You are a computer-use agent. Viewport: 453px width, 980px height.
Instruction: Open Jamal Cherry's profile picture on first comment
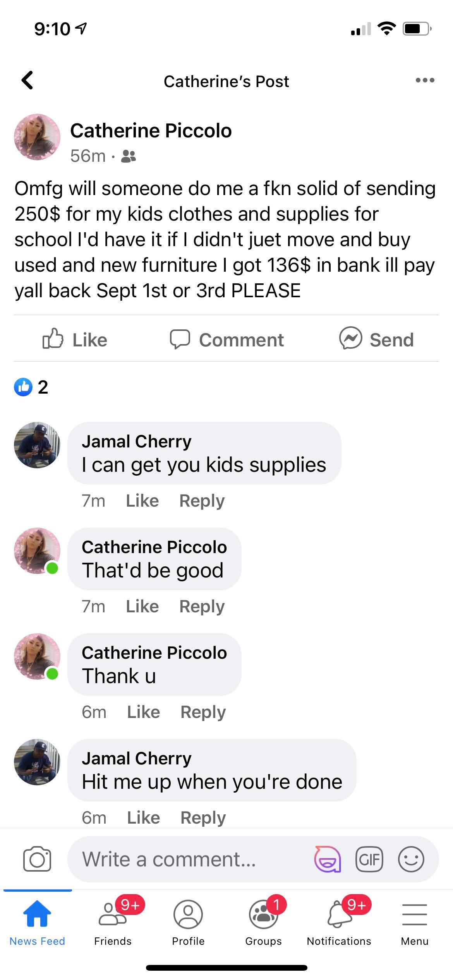[x=37, y=445]
